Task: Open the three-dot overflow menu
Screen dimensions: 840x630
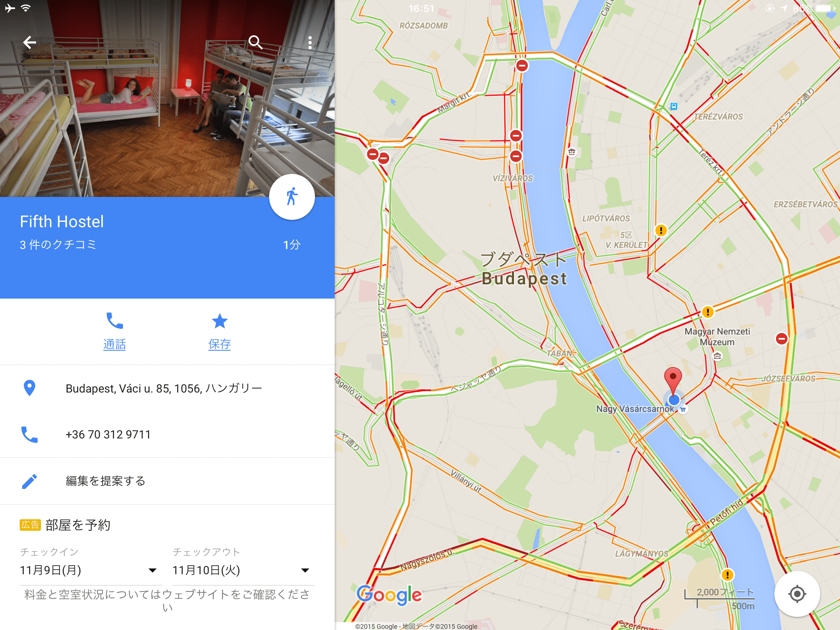Action: click(310, 42)
